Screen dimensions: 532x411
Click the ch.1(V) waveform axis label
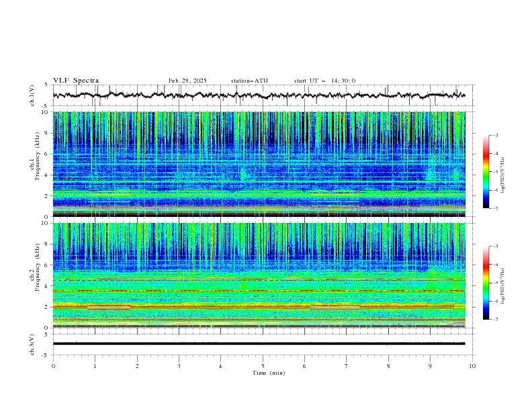tap(32, 95)
